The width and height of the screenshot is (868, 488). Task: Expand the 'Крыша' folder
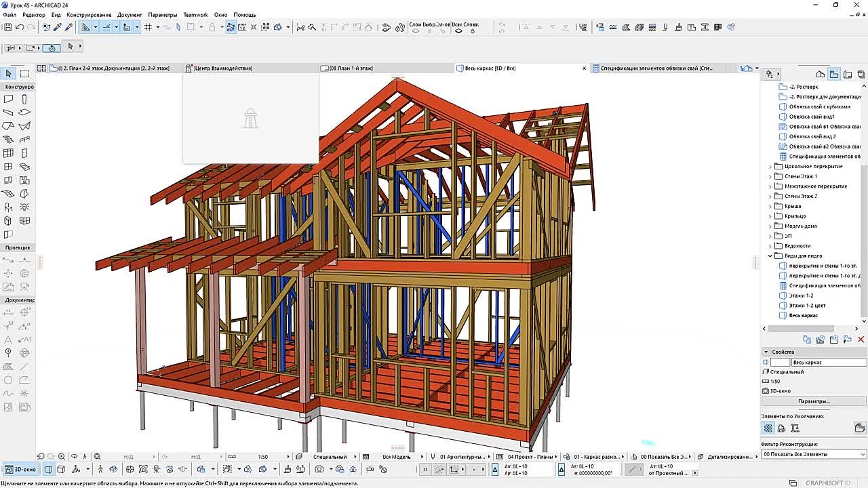point(770,206)
